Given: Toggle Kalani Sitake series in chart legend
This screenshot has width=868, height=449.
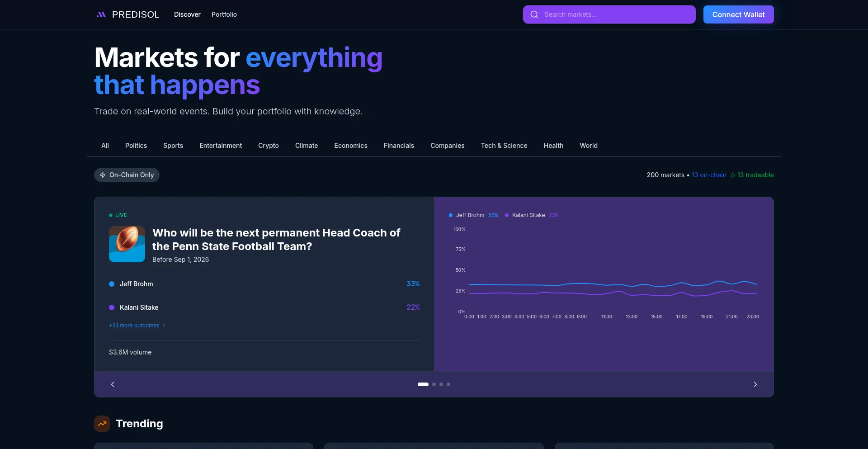Looking at the screenshot, I should [x=528, y=215].
